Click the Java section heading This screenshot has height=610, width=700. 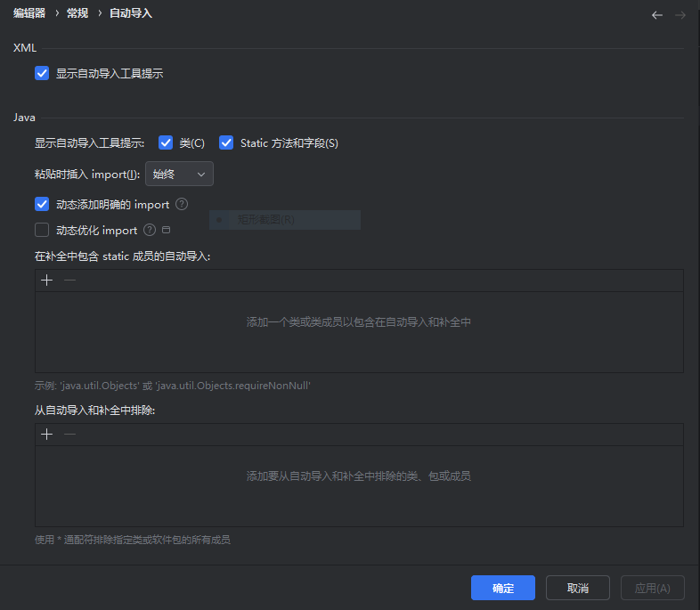[24, 118]
